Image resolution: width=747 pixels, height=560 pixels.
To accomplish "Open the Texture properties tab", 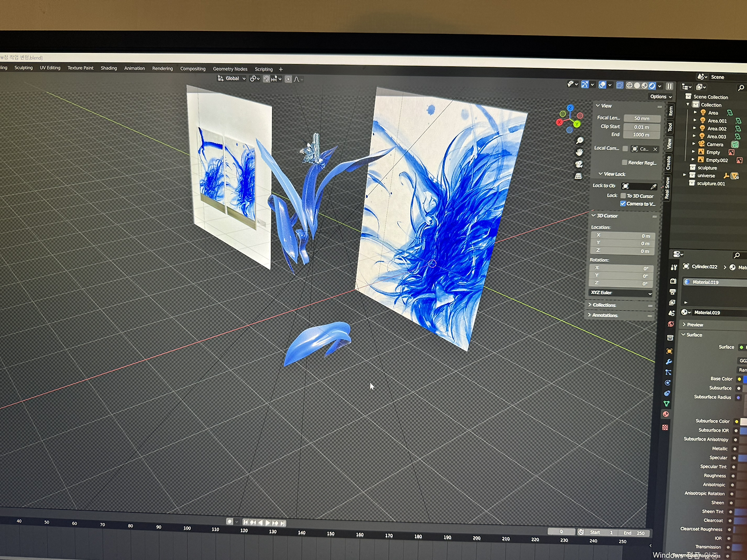I will point(665,428).
